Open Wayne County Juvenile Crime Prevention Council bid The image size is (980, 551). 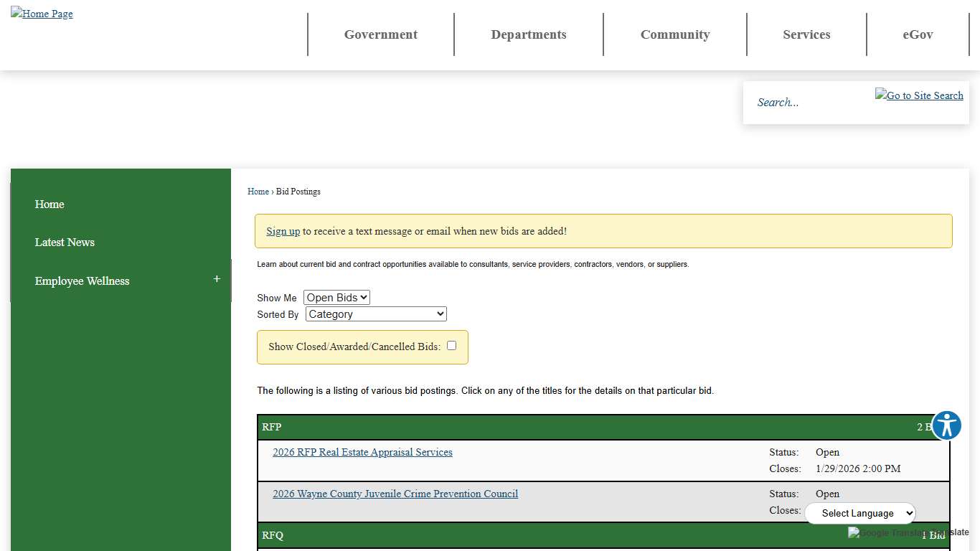[395, 494]
